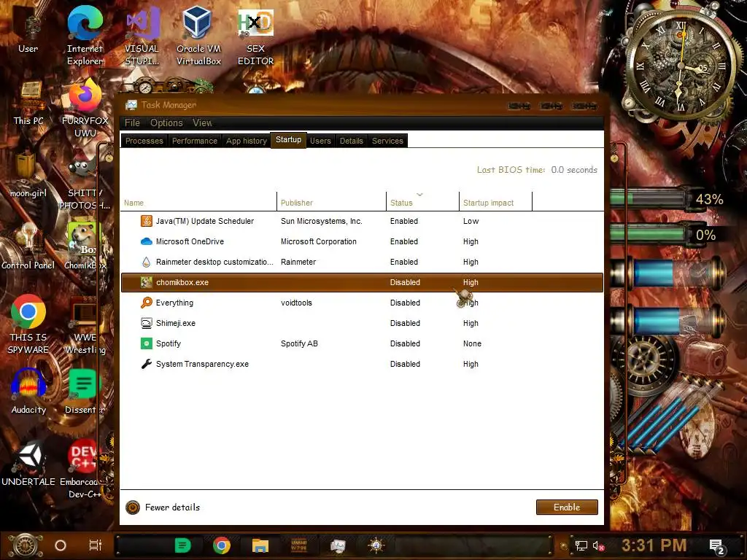This screenshot has height=560, width=747.
Task: Click Disabled status of chomikbox.exe
Action: 405,282
